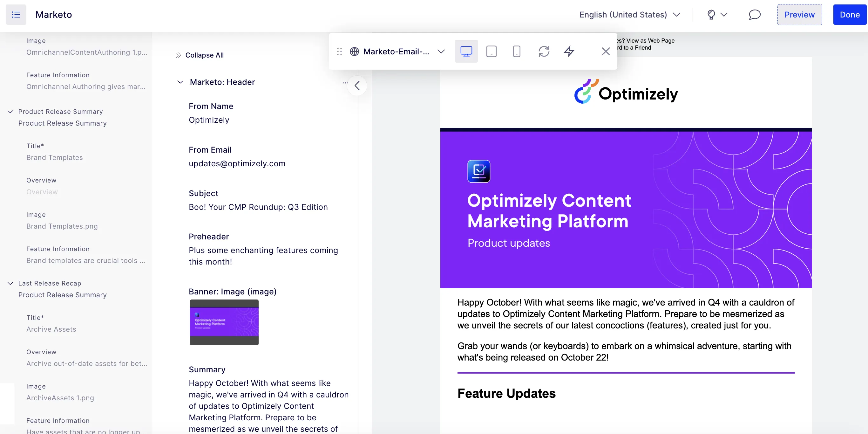
Task: Open the outline list menu icon
Action: click(16, 15)
